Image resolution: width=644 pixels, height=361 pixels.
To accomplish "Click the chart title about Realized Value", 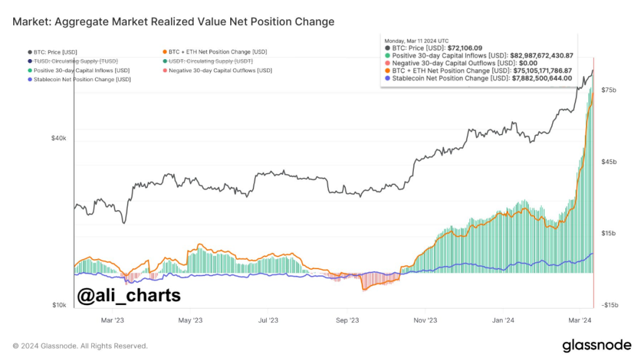I will point(174,22).
